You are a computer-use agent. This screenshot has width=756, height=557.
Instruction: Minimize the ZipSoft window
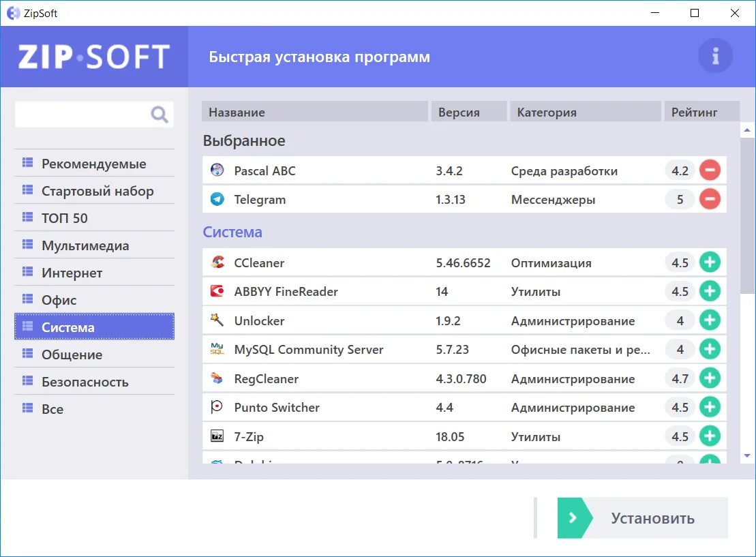[x=654, y=13]
